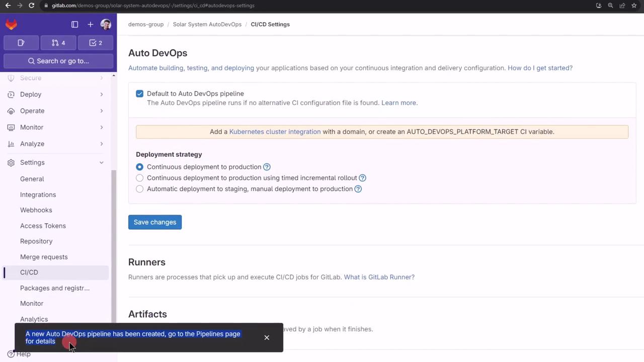The height and width of the screenshot is (362, 644).
Task: Expand the Monitor sidebar section
Action: coord(32,127)
